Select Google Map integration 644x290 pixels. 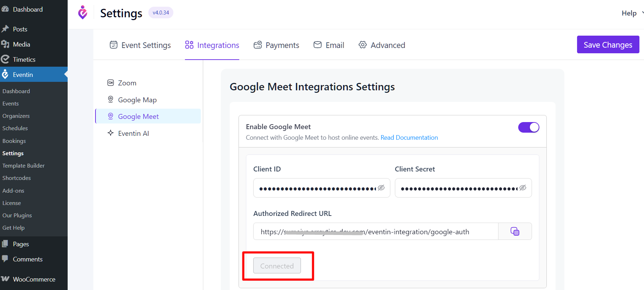(148, 99)
